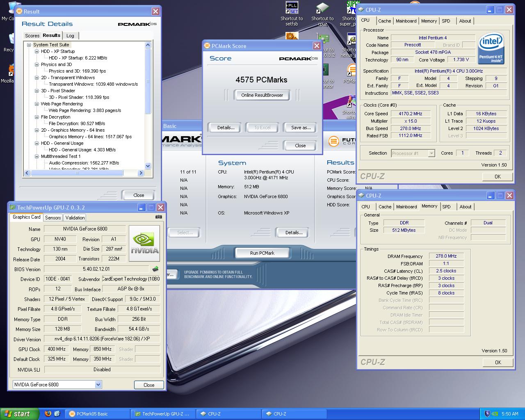Click the CAS# Latency 2.5 clocks value
The width and height of the screenshot is (525, 420).
(x=446, y=271)
